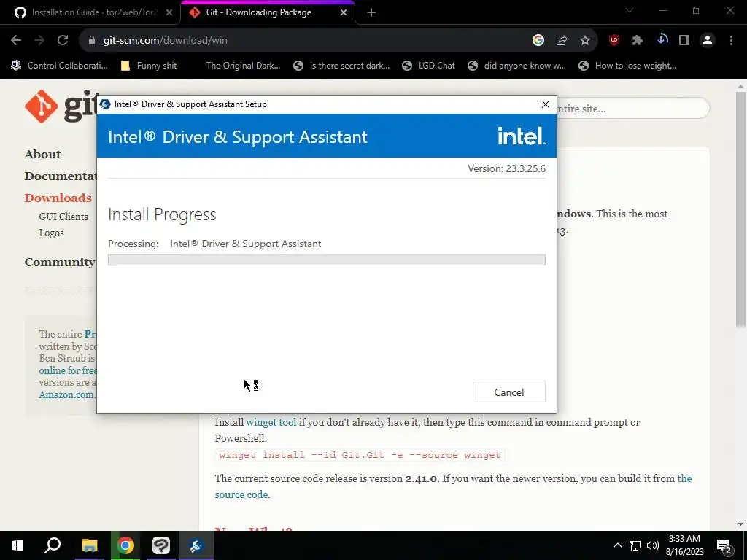Cancel the Intel Driver & Support Assistant install
The height and width of the screenshot is (560, 747).
click(x=508, y=392)
